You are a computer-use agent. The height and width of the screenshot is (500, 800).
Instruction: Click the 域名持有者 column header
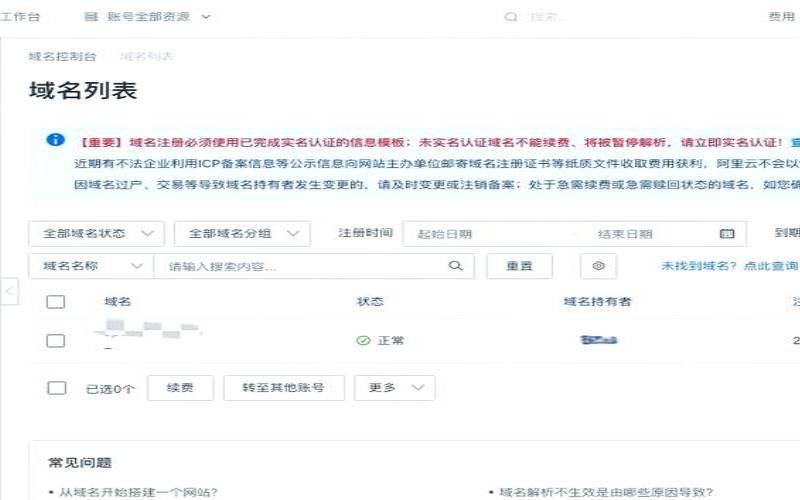click(597, 302)
